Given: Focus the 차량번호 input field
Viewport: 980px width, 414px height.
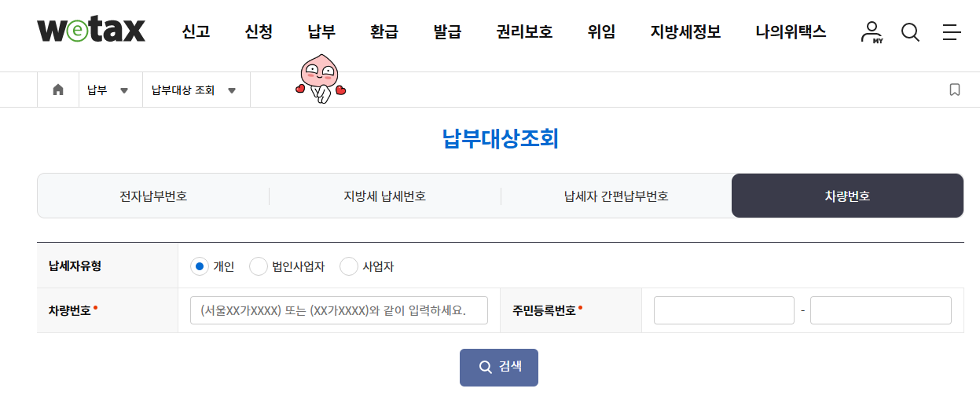Looking at the screenshot, I should coord(339,310).
